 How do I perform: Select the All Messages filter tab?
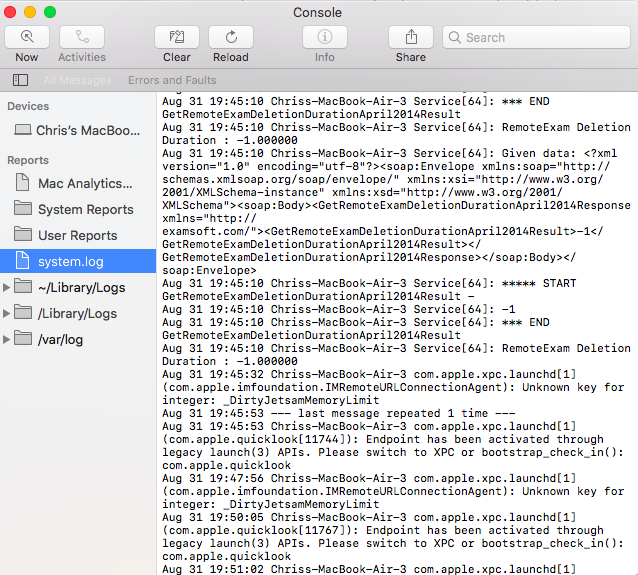click(77, 80)
